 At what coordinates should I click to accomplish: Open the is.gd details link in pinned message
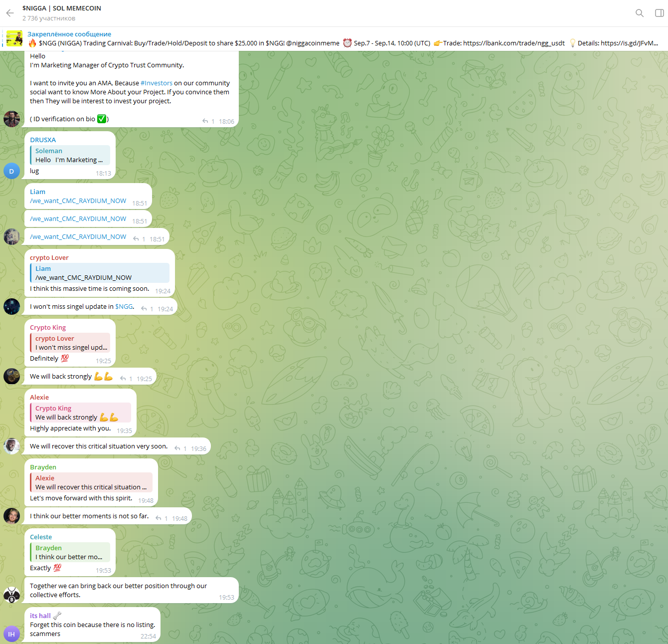point(629,43)
